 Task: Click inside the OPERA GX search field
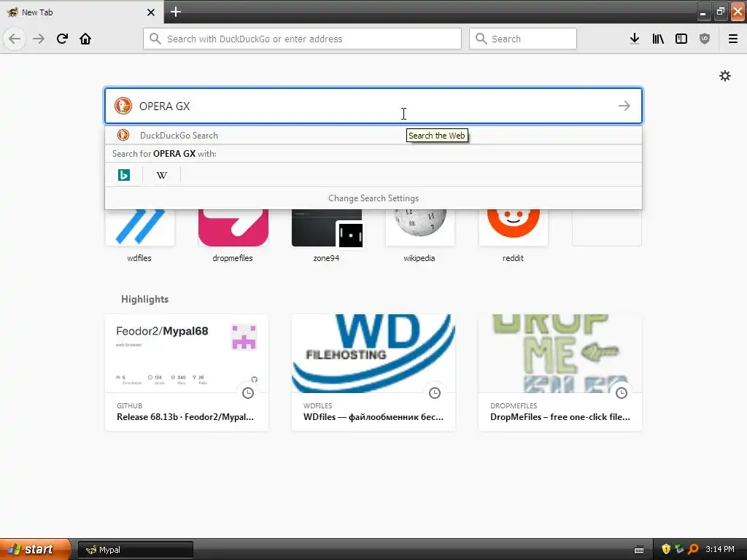pyautogui.click(x=373, y=106)
